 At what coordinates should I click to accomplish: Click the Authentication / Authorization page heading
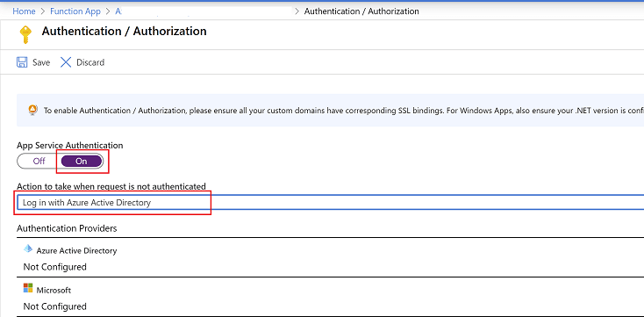tap(124, 32)
